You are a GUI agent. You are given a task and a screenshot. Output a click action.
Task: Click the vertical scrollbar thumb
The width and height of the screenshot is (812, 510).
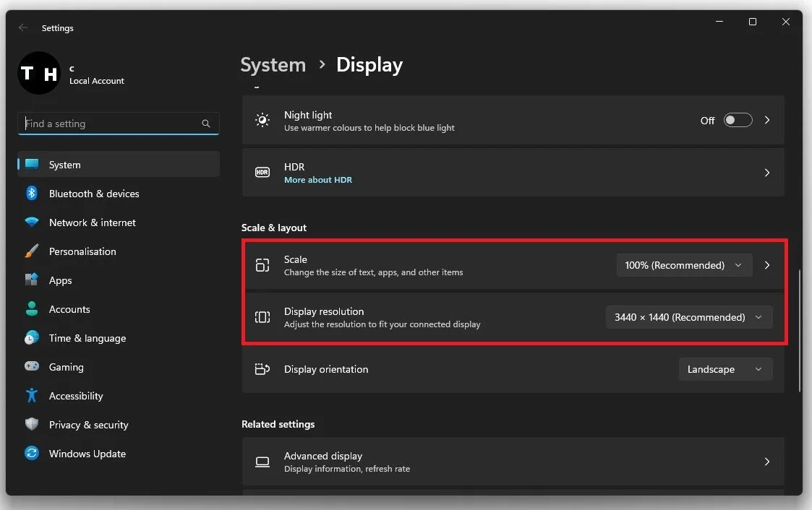tap(800, 330)
